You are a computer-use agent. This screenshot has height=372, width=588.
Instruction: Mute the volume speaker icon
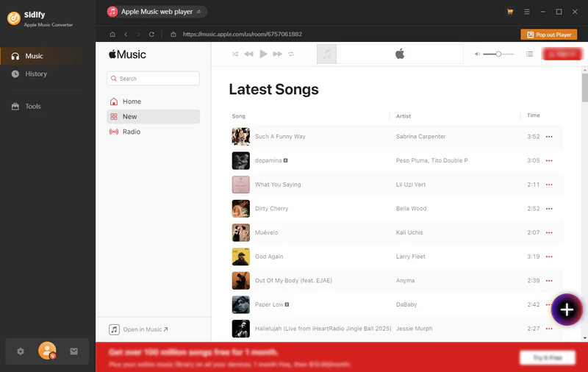click(x=477, y=54)
